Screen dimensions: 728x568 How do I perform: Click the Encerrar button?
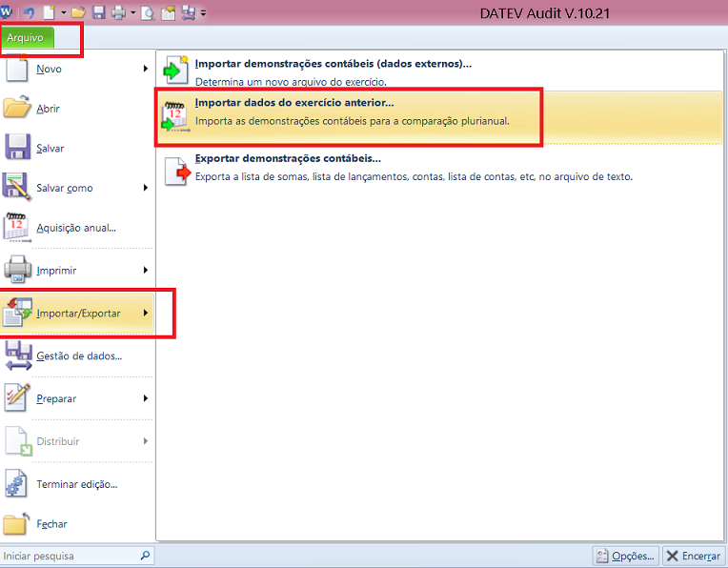pyautogui.click(x=694, y=556)
